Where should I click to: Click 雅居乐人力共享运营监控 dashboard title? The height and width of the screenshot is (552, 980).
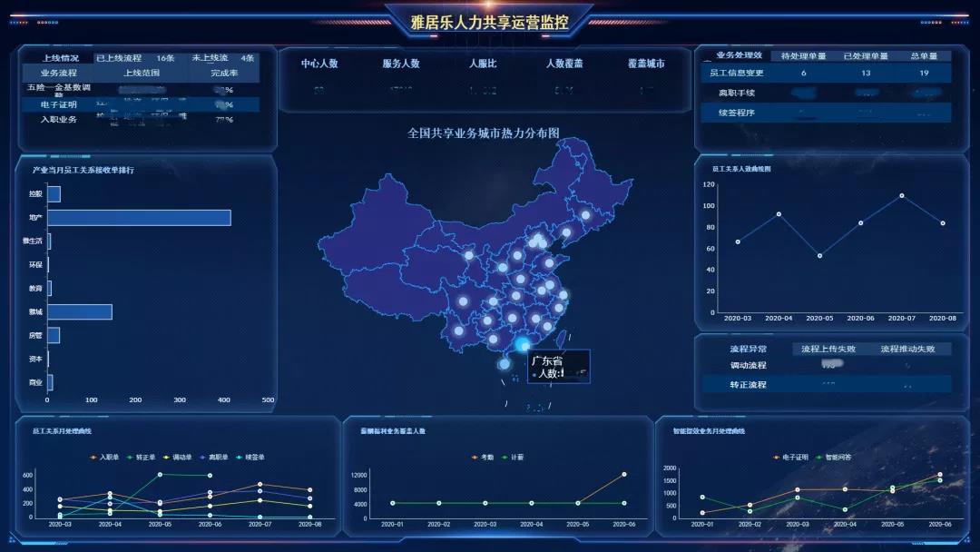[489, 22]
